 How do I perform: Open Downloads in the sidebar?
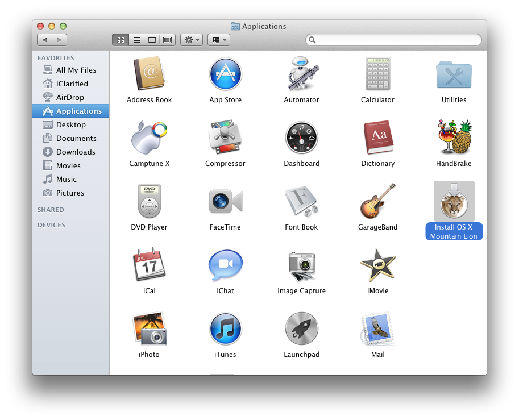tap(75, 152)
